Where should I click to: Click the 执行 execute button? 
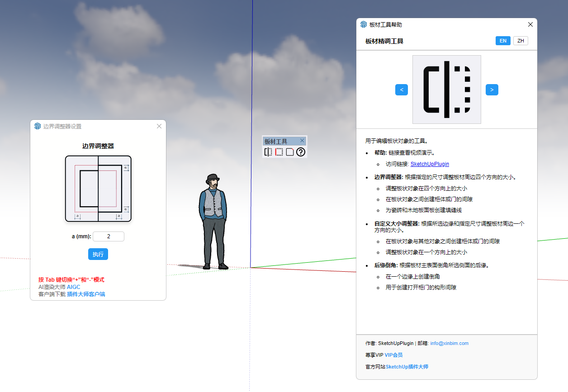point(98,254)
